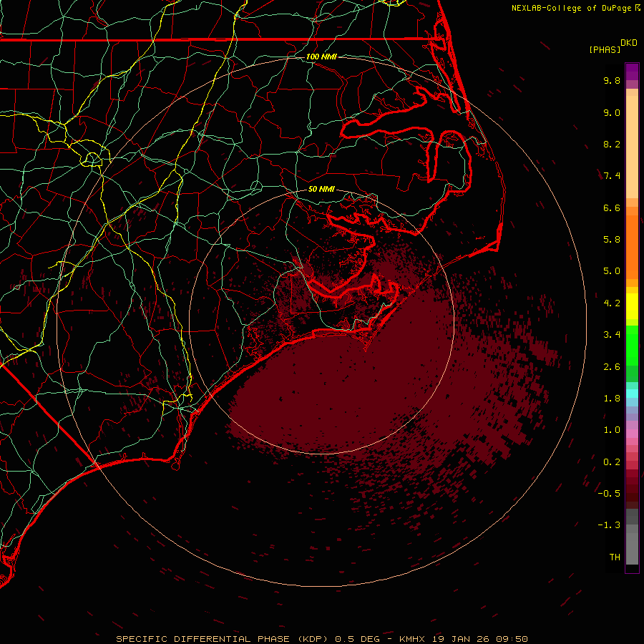This screenshot has height=644, width=644.
Task: Click the DKD label above the color scale
Action: 629,43
